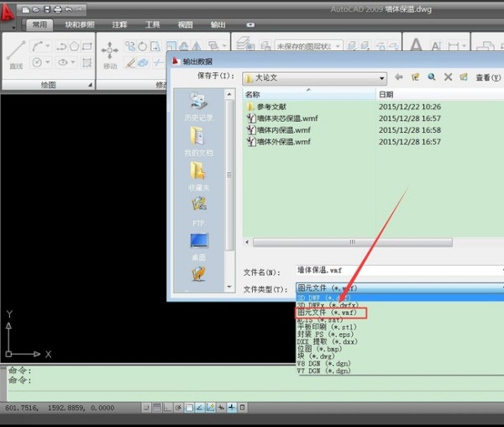
Task: Select the Copy tool in the Modify panel
Action: point(130,46)
